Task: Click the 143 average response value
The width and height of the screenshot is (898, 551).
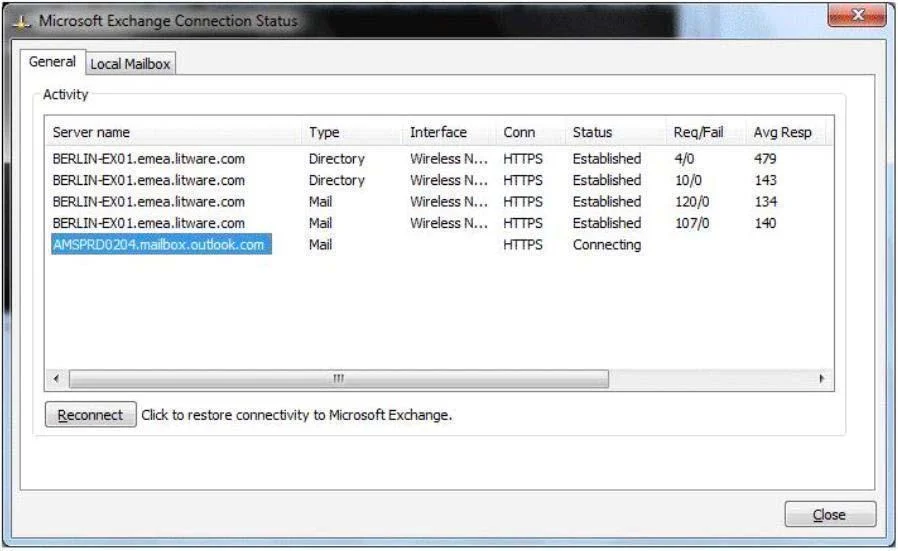Action: pyautogui.click(x=765, y=180)
